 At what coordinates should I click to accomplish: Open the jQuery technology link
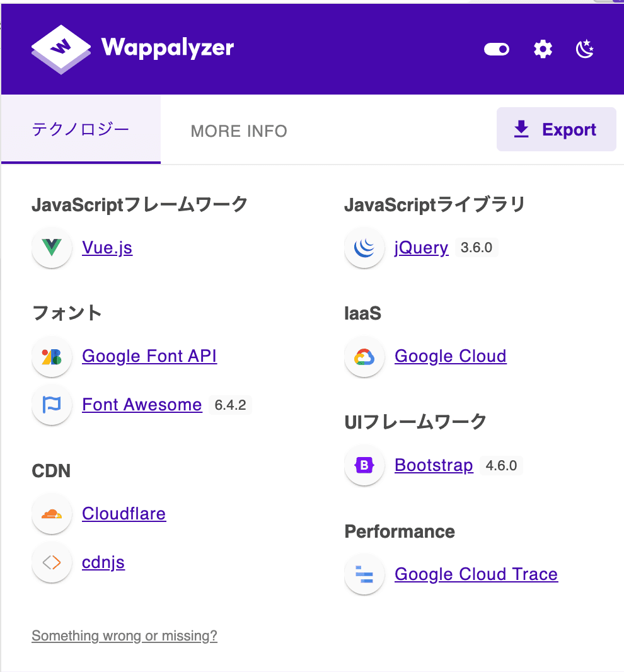tap(421, 248)
